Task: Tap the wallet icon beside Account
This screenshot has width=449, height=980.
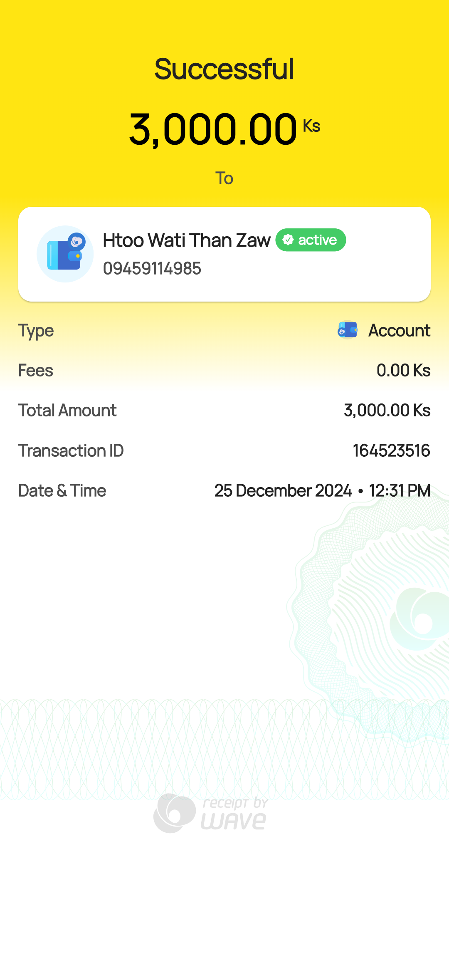Action: click(x=348, y=330)
